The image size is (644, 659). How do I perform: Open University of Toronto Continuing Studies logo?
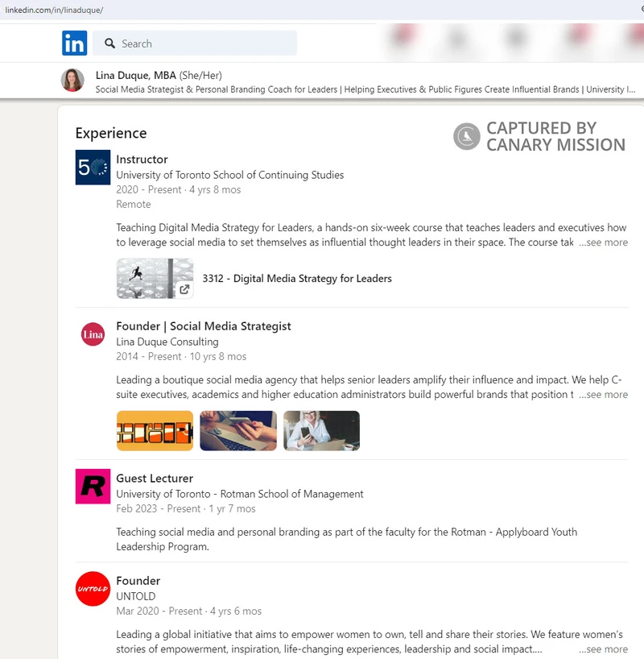(x=93, y=168)
